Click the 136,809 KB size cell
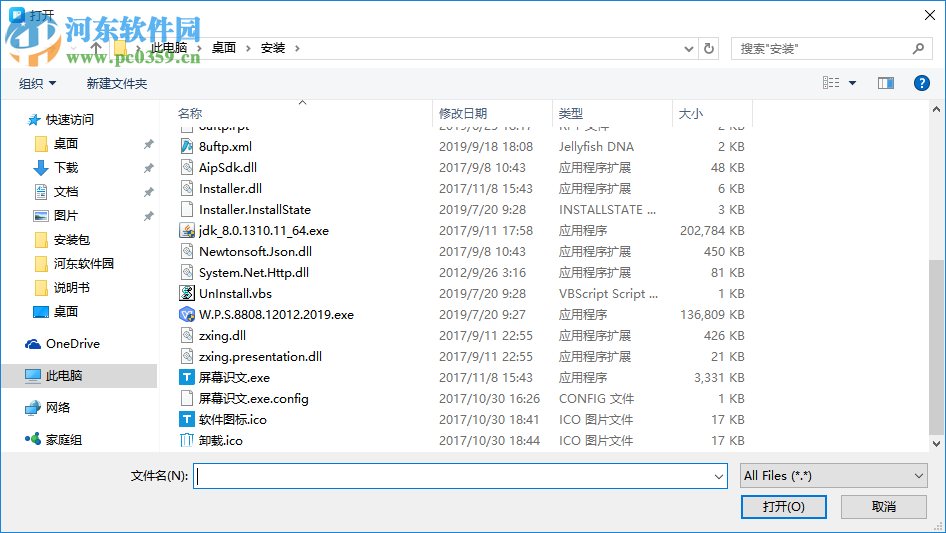This screenshot has width=946, height=533. pyautogui.click(x=712, y=314)
